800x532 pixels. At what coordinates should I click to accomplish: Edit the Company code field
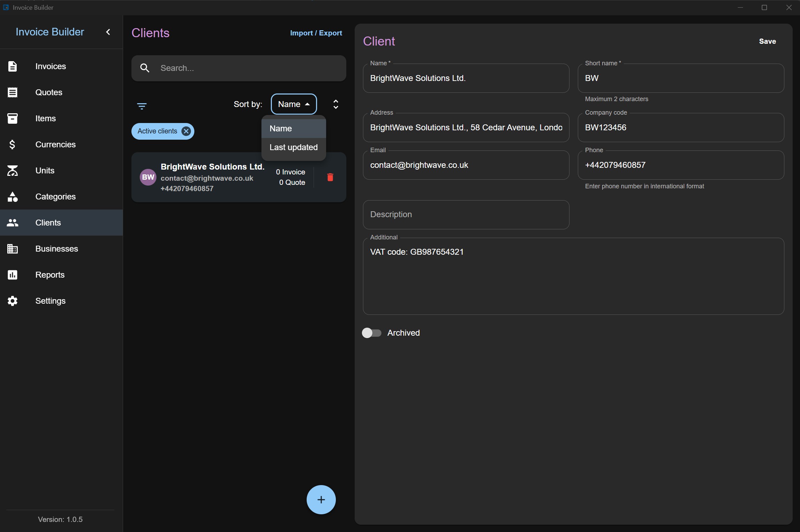(x=681, y=128)
